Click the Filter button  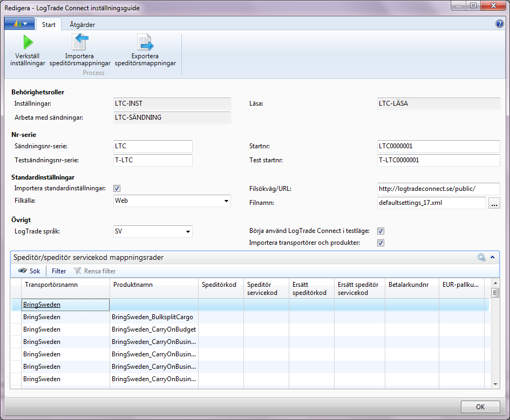[58, 271]
